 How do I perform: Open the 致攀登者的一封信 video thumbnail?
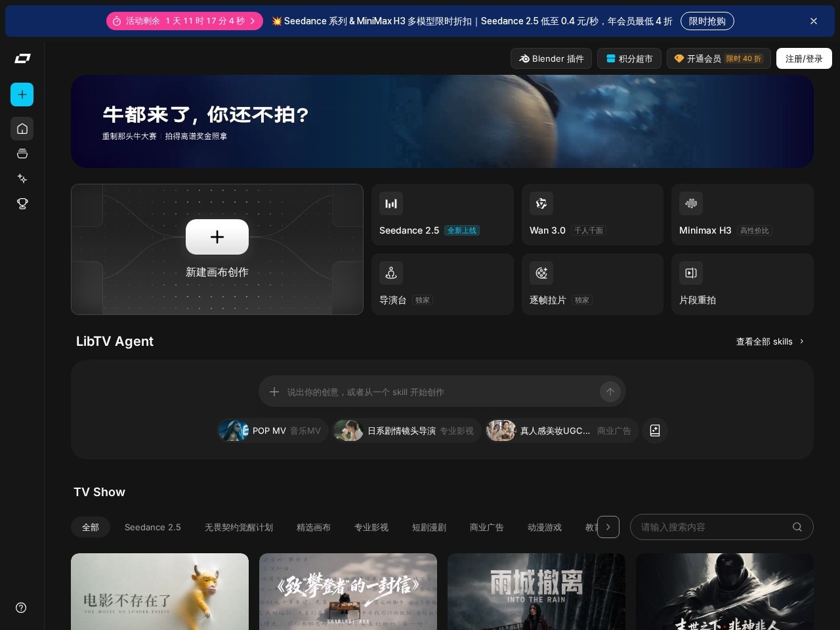pos(348,592)
